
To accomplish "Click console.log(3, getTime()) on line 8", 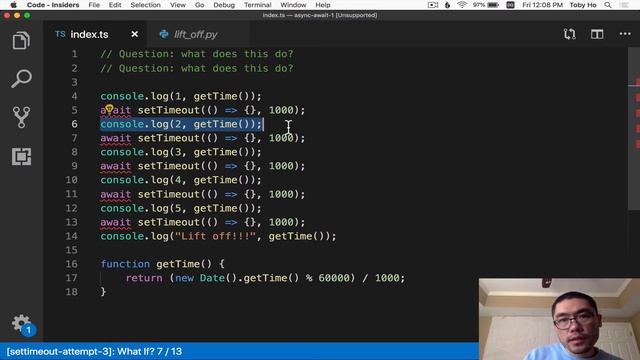I will tap(181, 152).
